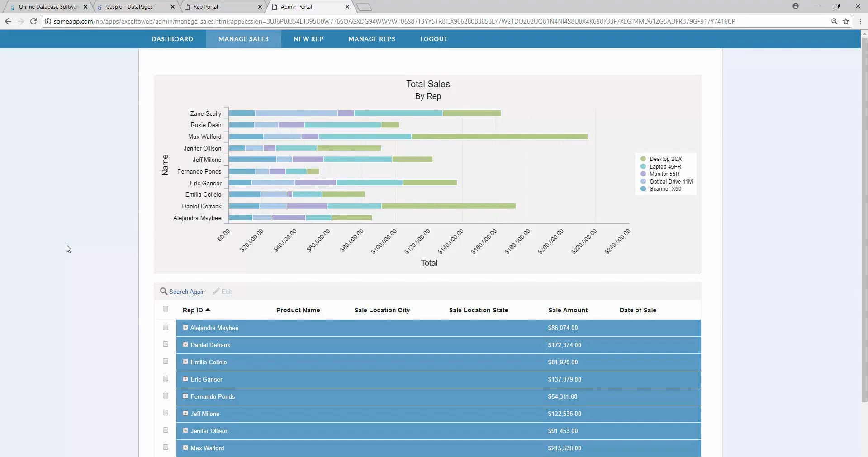Check the select-all checkbox in the table header
This screenshot has height=457, width=868.
166,309
